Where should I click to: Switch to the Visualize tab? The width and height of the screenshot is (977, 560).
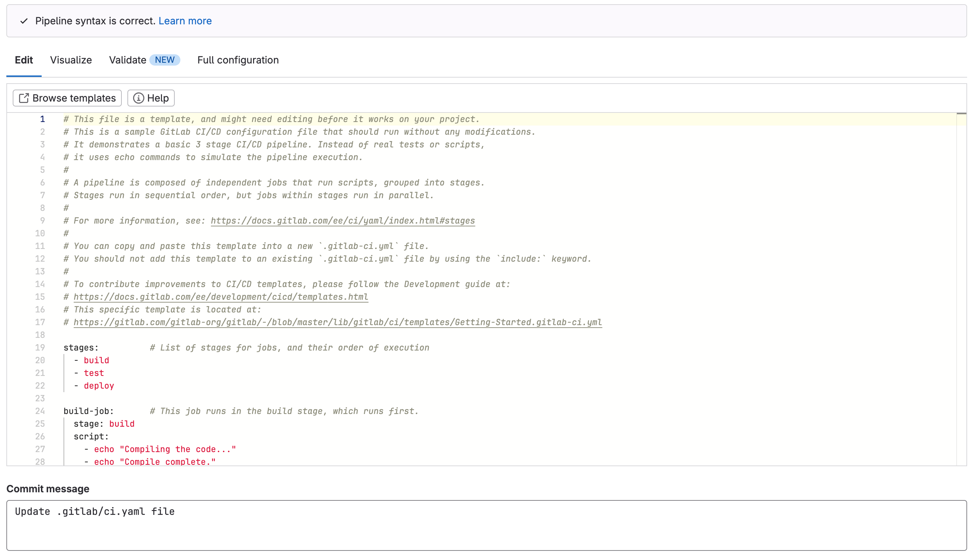(x=71, y=60)
